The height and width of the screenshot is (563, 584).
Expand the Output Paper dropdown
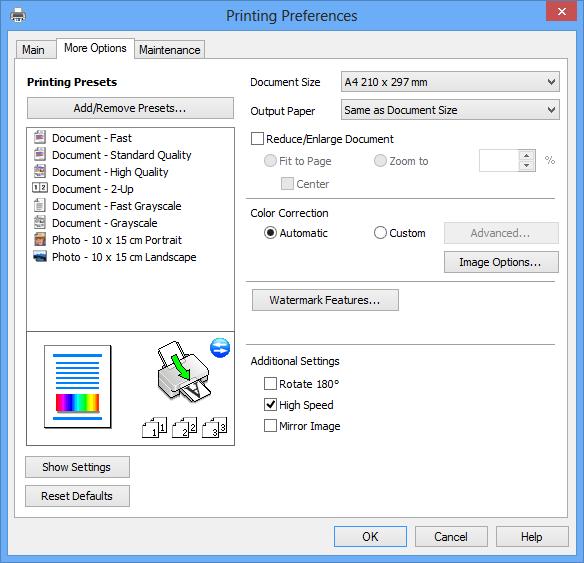pos(450,110)
